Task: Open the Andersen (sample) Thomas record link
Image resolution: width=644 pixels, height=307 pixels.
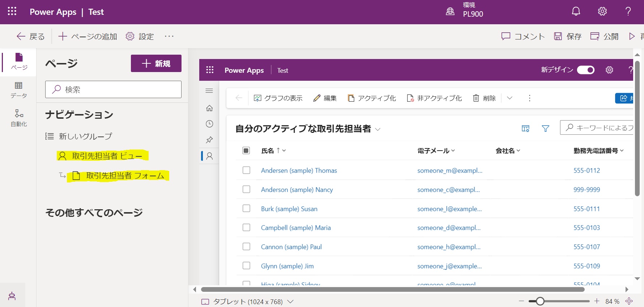Action: tap(299, 171)
